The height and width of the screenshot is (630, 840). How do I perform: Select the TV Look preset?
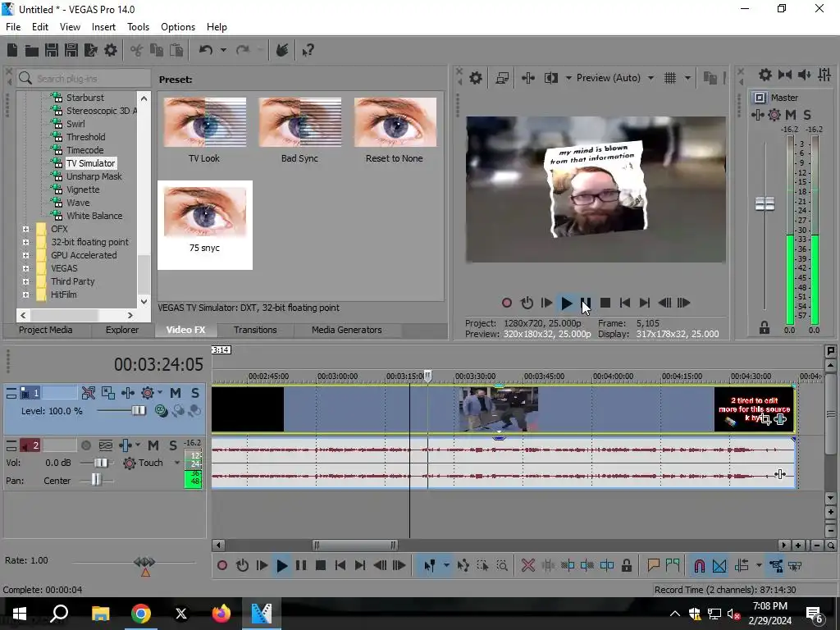(204, 130)
